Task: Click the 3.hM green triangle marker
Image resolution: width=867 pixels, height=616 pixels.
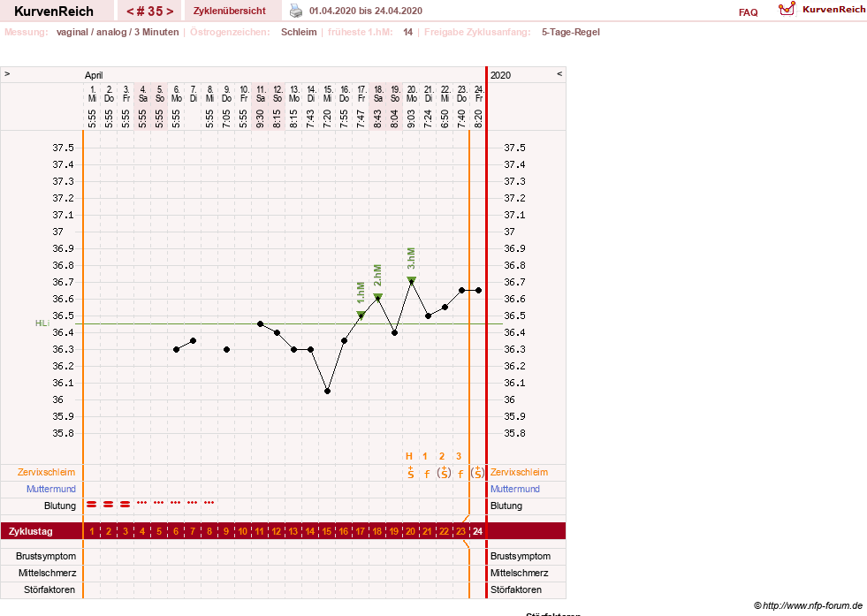Action: 411,280
